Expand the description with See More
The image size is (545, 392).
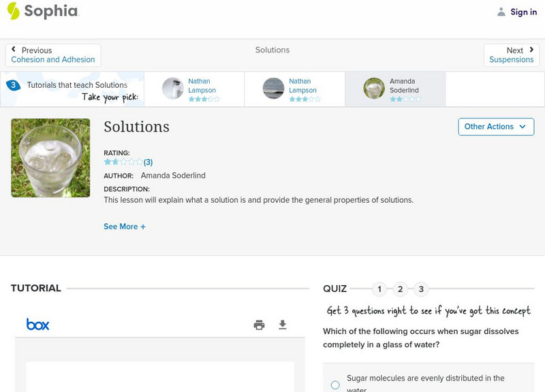tap(125, 226)
